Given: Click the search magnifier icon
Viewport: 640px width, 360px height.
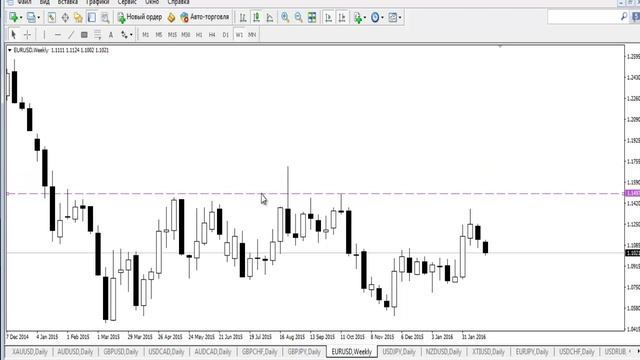Looking at the screenshot, I should pyautogui.click(x=624, y=17).
